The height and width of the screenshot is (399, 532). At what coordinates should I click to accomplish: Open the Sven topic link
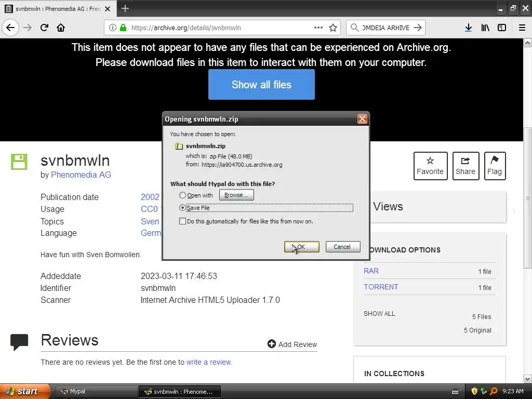click(x=150, y=221)
